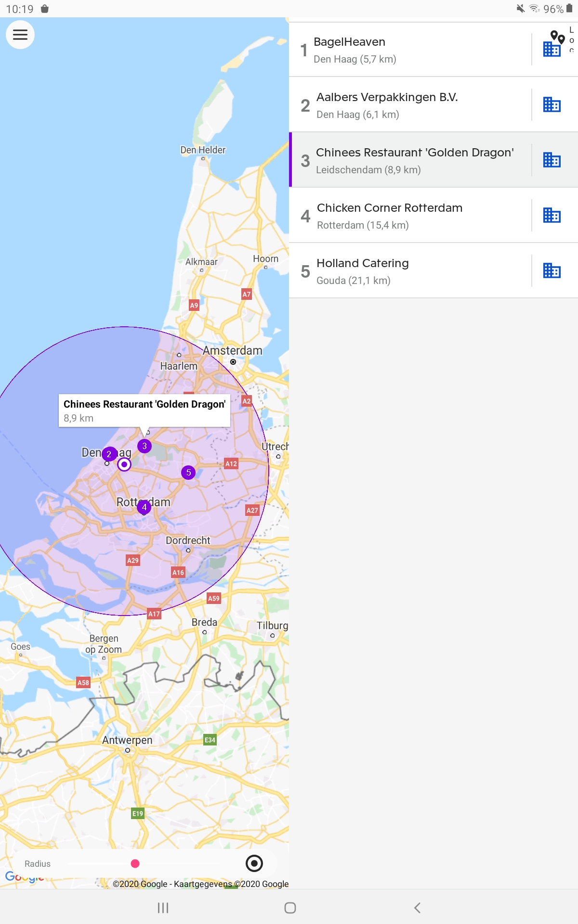
Task: Select Chinees Restaurant 'Golden Dragon' in list
Action: click(x=433, y=160)
